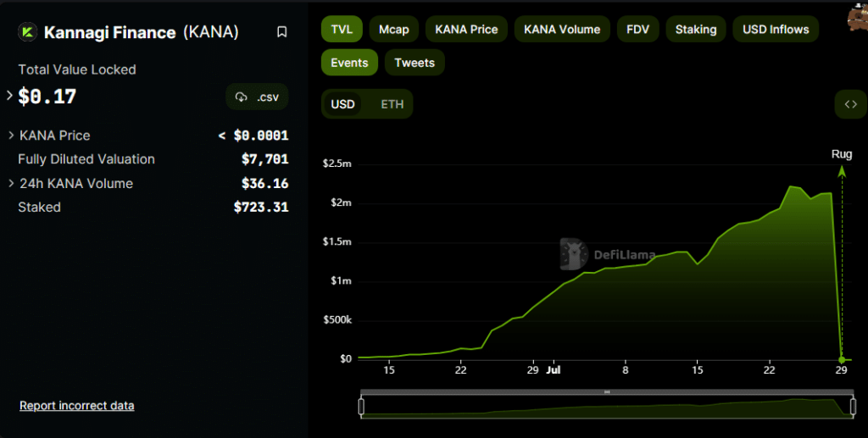Toggle the KANA Volume chart series

(562, 30)
